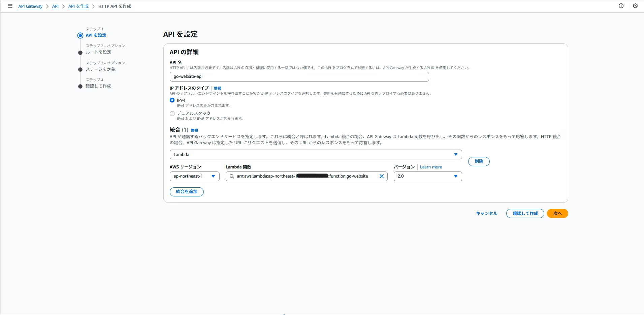Open the hamburger navigation menu
This screenshot has width=644, height=315.
[x=10, y=6]
